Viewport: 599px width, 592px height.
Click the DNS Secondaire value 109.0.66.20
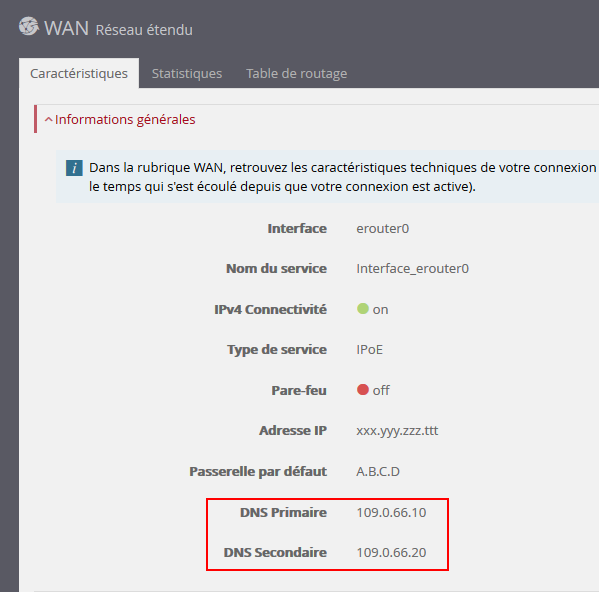pos(391,553)
